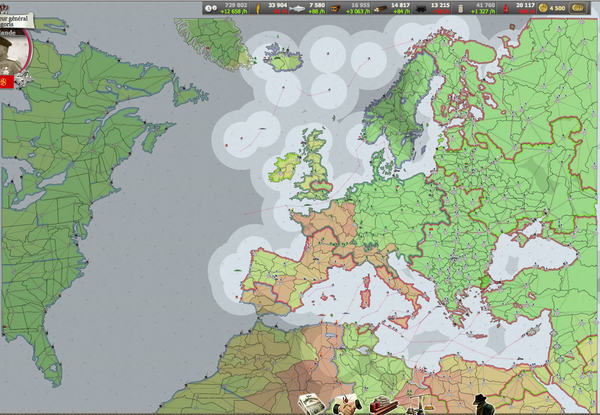Select the island of Ireland
600x415 pixels.
(283, 168)
